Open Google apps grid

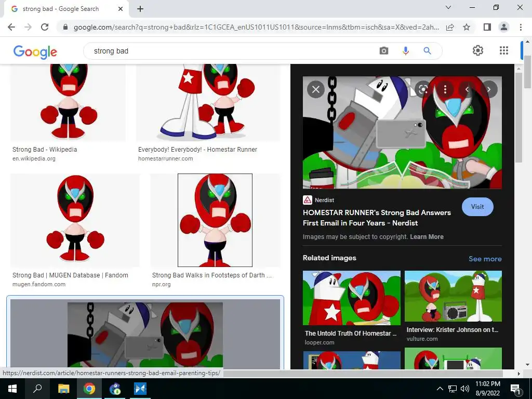click(x=504, y=50)
